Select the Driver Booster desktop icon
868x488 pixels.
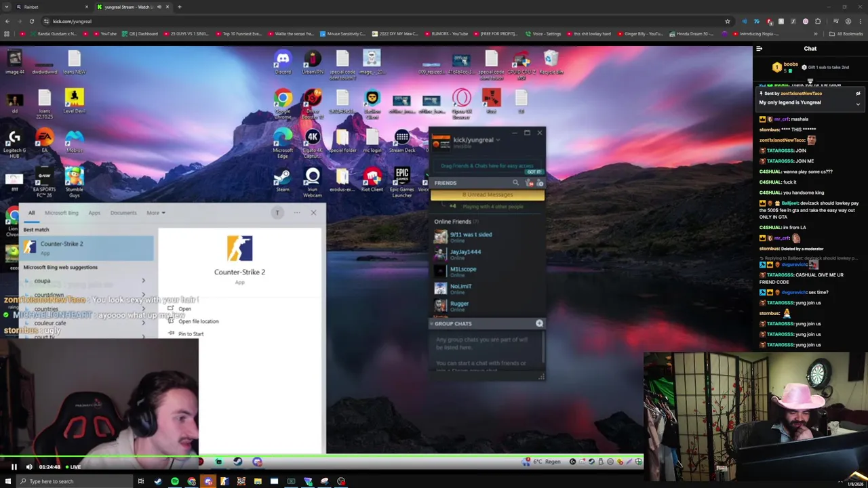coord(313,103)
